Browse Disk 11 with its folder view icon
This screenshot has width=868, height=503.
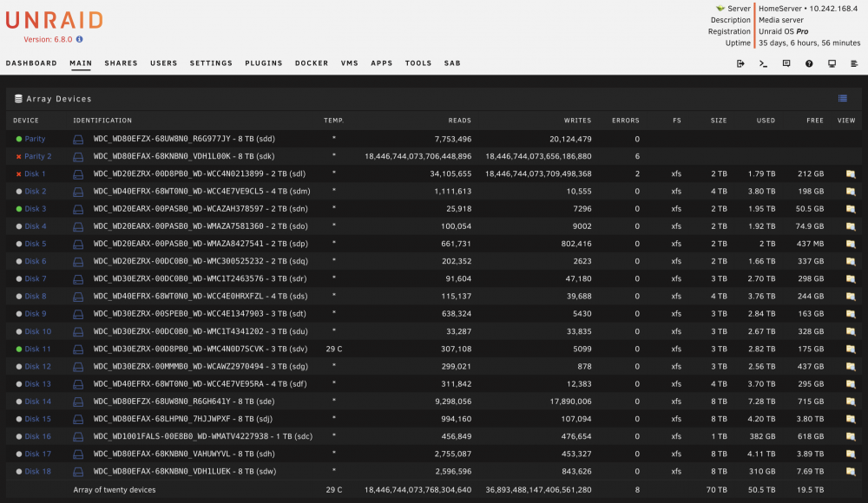851,349
